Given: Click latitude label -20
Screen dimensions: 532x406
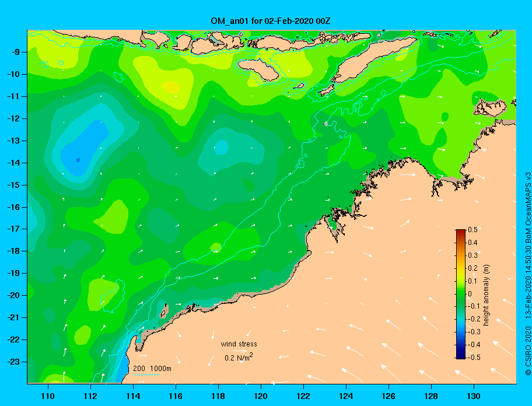Looking at the screenshot, I should [x=13, y=295].
